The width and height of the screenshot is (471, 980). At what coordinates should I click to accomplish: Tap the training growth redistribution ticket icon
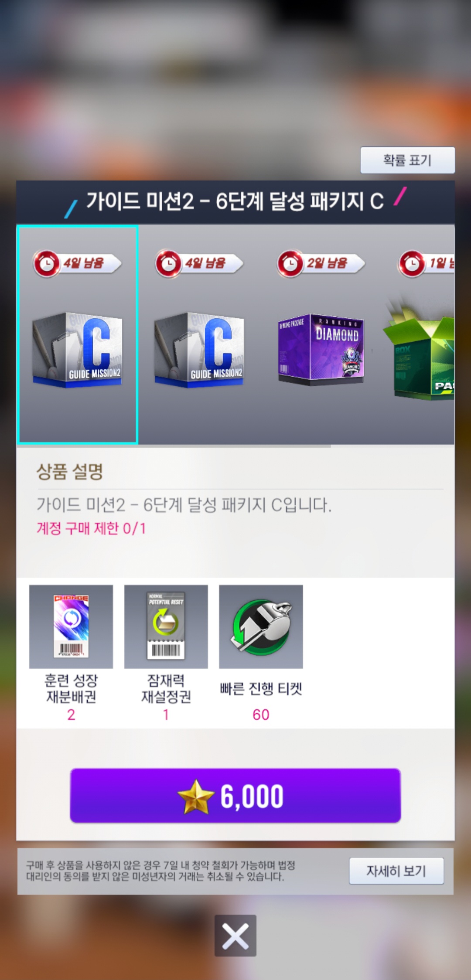[x=71, y=626]
